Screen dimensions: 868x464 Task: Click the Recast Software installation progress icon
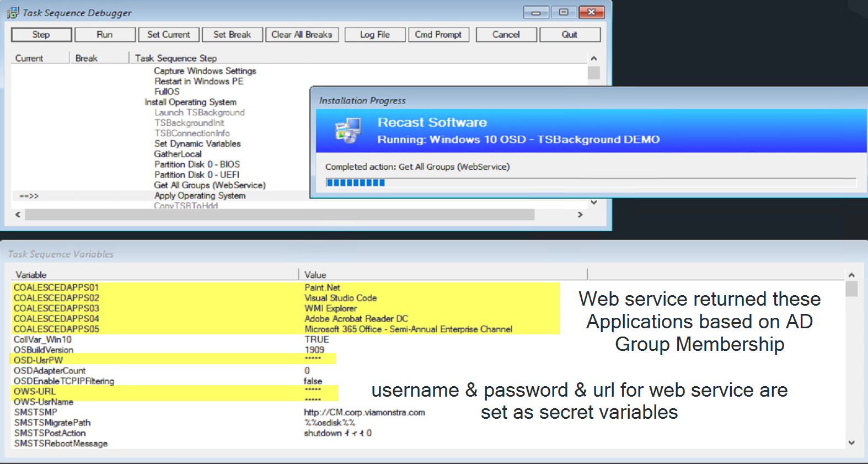point(348,131)
